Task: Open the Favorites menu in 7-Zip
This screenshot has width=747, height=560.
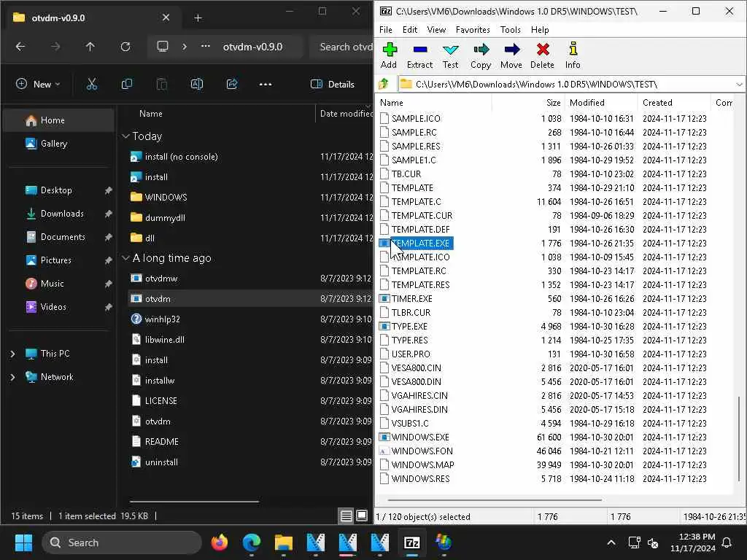Action: 473,29
